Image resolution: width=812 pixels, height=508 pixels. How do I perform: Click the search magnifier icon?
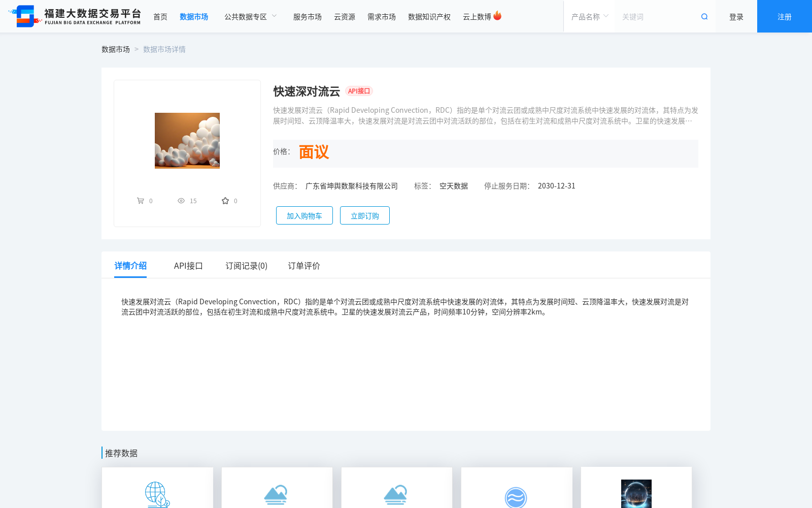pos(704,17)
